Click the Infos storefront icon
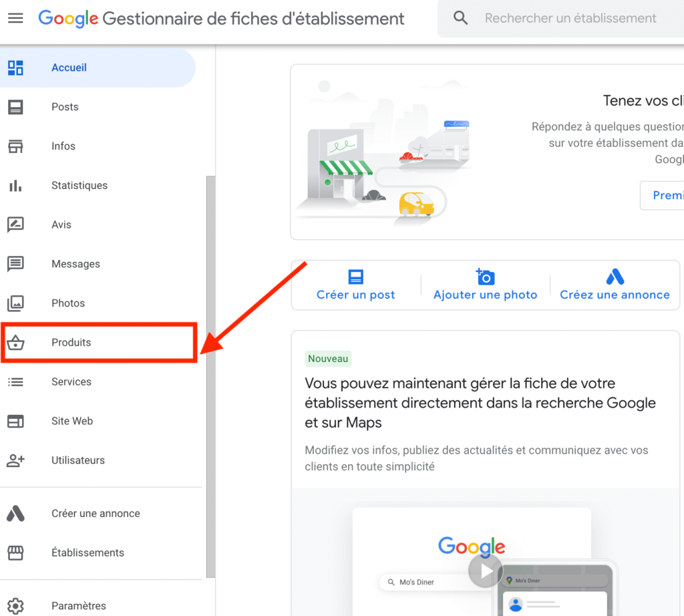Screen dimensions: 684x616 point(16,146)
